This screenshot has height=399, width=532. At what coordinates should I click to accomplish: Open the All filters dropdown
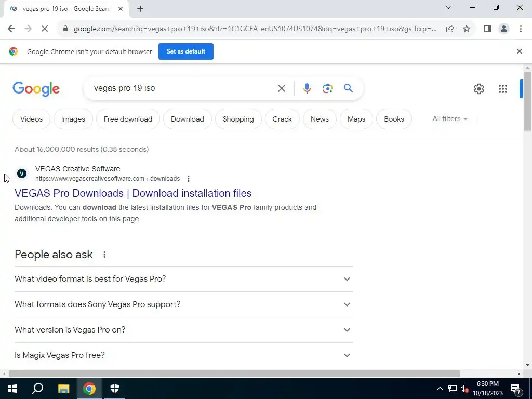pos(450,119)
